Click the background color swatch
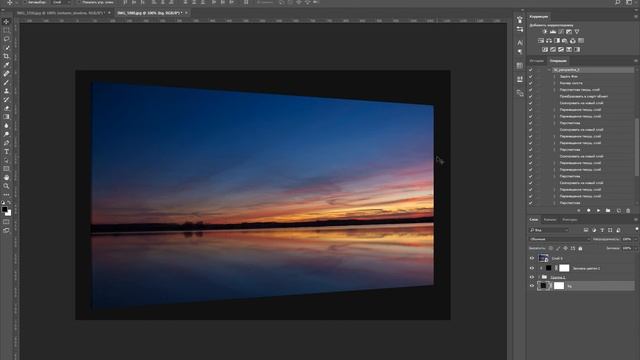Image resolution: width=640 pixels, height=360 pixels. [x=8, y=213]
